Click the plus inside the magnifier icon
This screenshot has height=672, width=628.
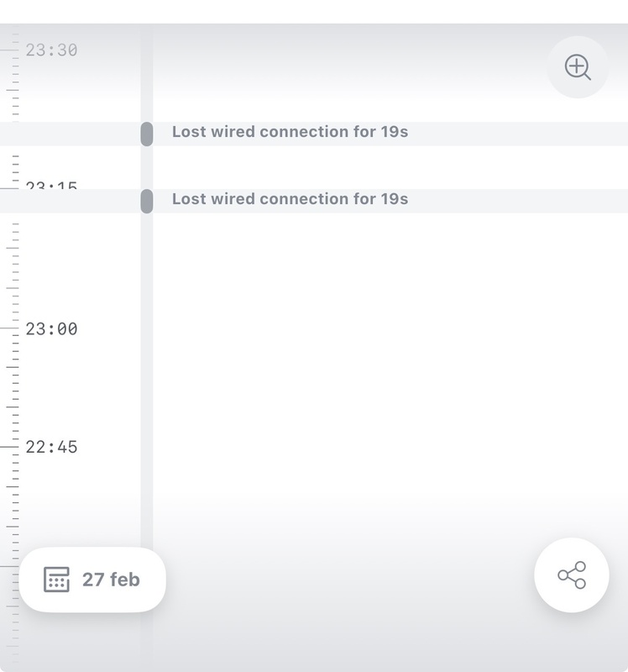coord(576,66)
